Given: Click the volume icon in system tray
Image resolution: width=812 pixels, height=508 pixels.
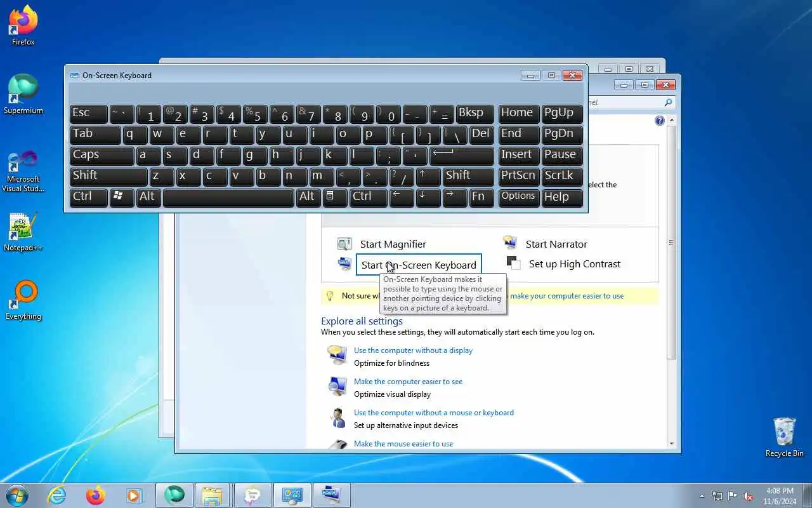Looking at the screenshot, I should tap(748, 496).
